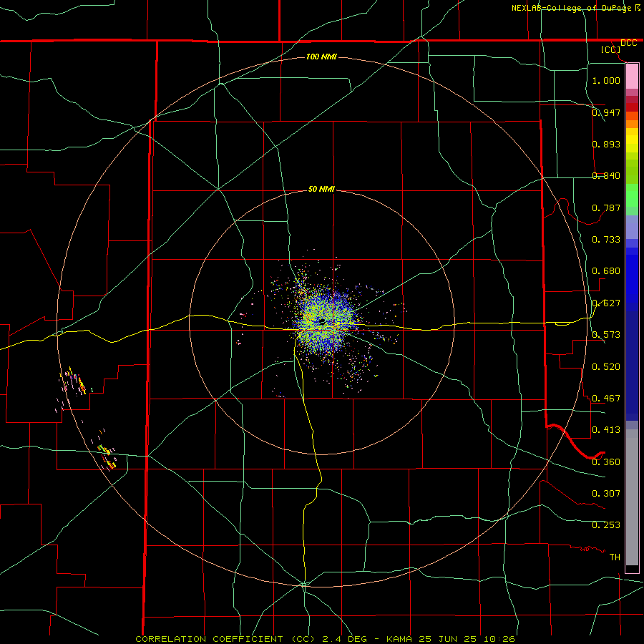Click the [CC] legend unit label
The height and width of the screenshot is (644, 644).
610,49
